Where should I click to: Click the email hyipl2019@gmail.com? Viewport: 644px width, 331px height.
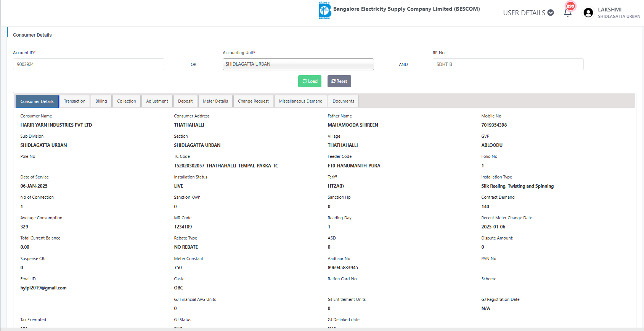pos(43,288)
